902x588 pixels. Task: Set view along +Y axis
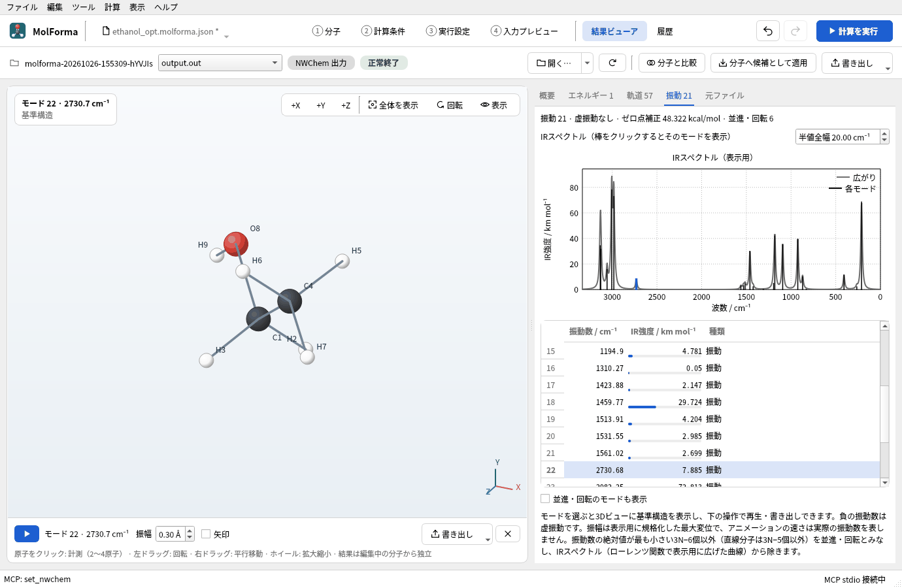(321, 105)
